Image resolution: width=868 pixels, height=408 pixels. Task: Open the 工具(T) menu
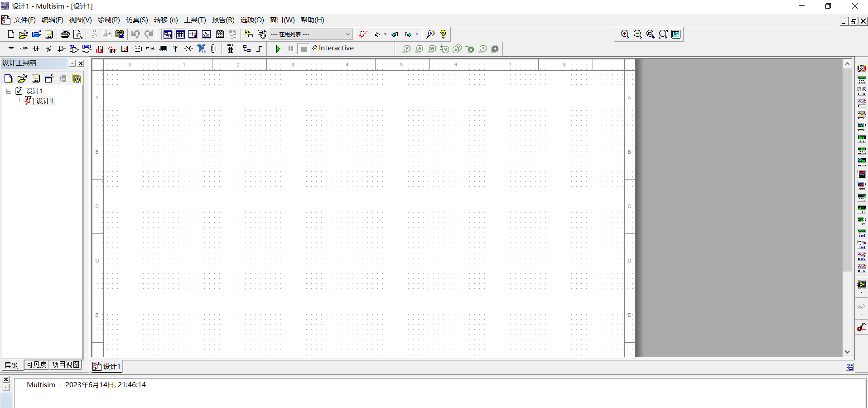coord(195,20)
